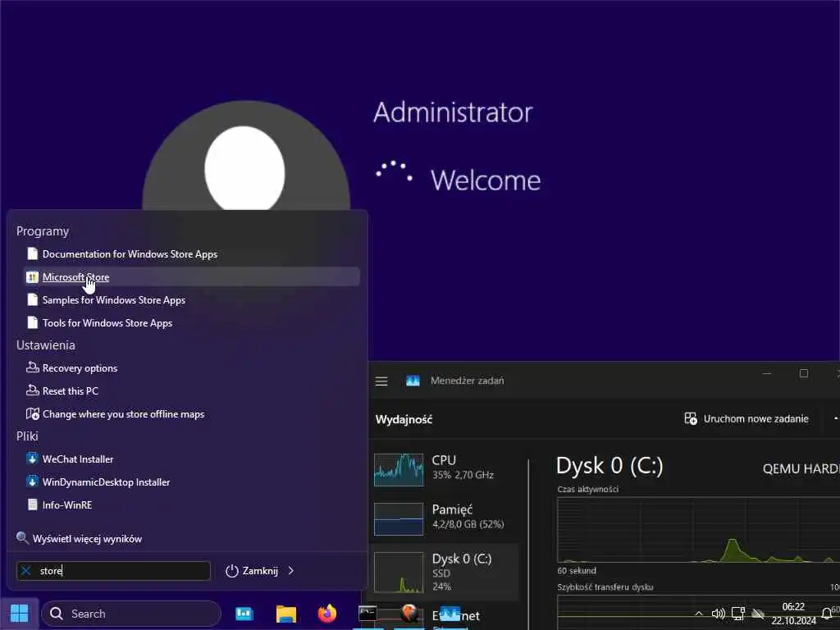This screenshot has width=840, height=630.
Task: Click Ustawienia section header
Action: (x=46, y=345)
